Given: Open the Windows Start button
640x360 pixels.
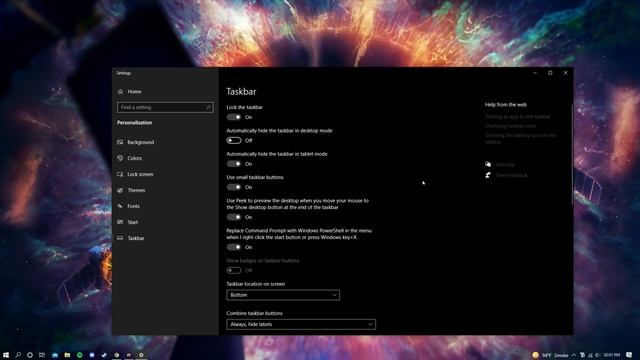Looking at the screenshot, I should [6, 355].
